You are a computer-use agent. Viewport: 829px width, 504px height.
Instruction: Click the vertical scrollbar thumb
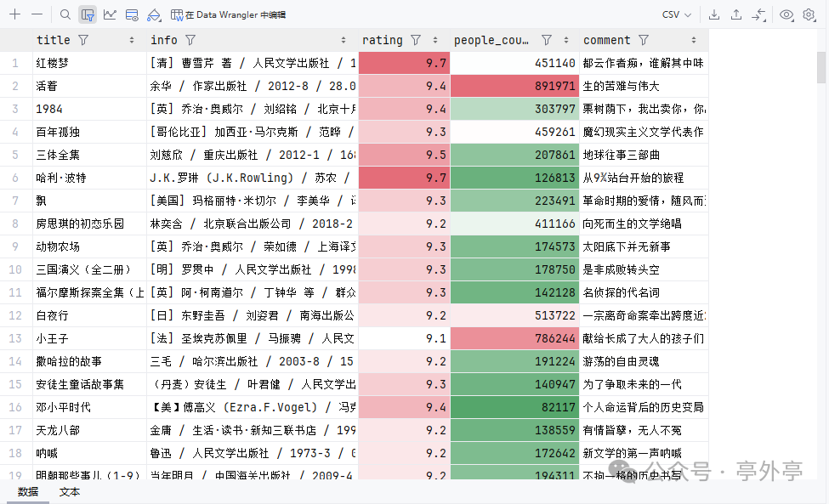(x=821, y=68)
